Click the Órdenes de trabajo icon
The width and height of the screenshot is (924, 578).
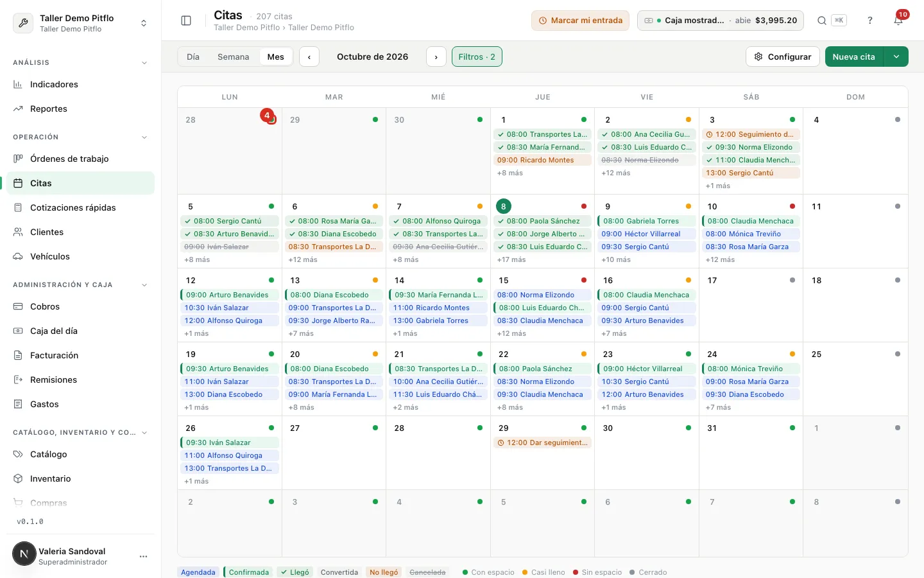coord(18,159)
